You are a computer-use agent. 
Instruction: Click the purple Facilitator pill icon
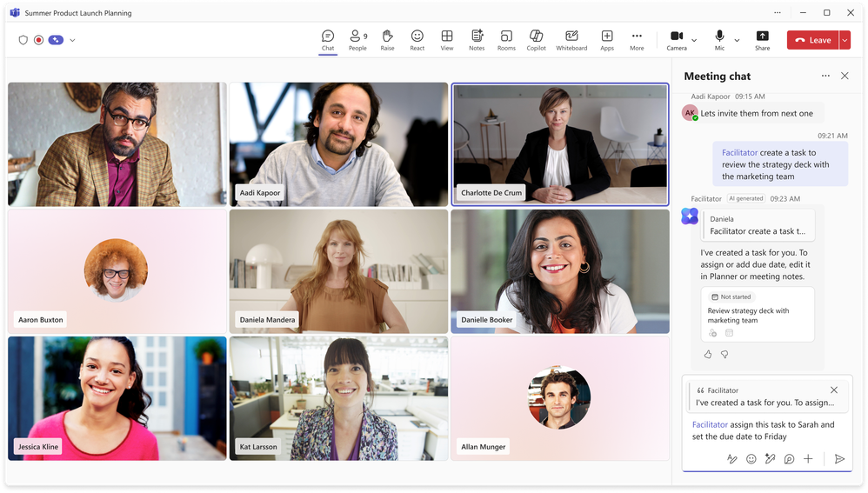[x=56, y=40]
